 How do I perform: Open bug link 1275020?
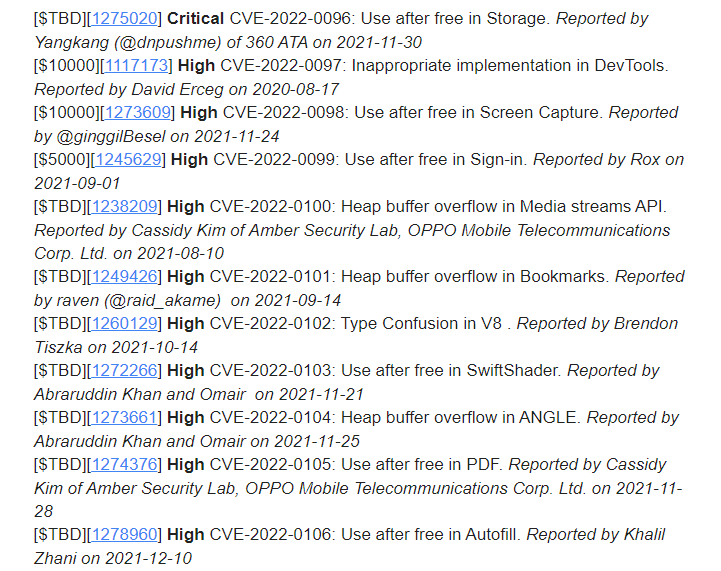(x=125, y=18)
